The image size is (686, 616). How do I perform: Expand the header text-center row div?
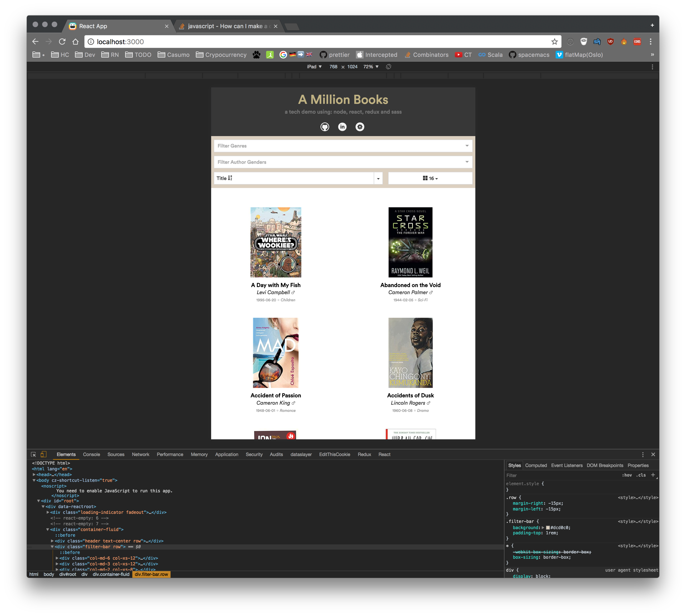[x=53, y=541]
